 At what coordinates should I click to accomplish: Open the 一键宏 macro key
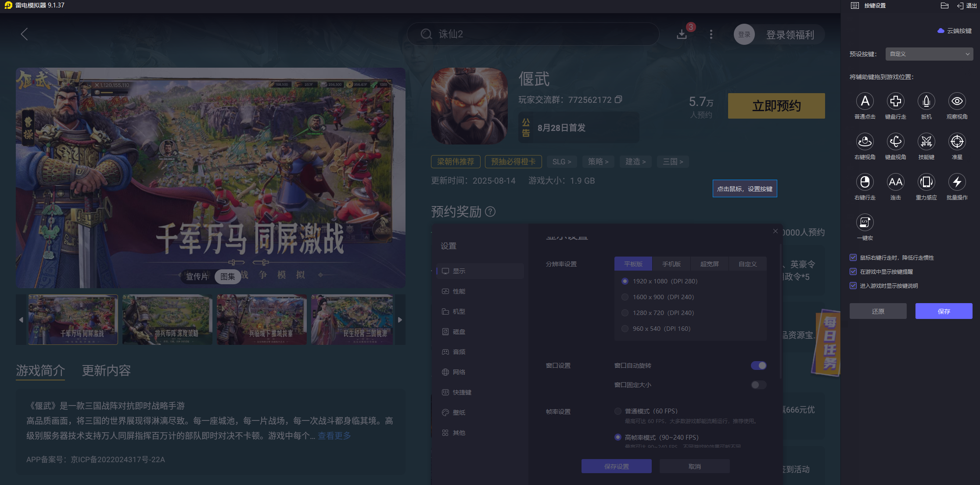coord(865,223)
